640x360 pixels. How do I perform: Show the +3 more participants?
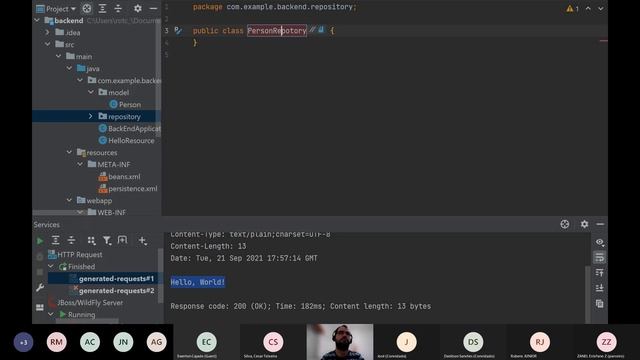(x=23, y=342)
